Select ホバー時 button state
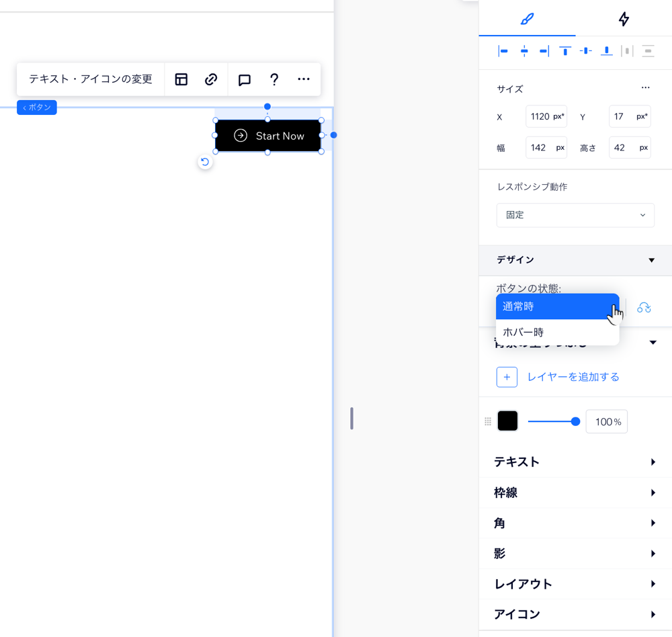Image resolution: width=672 pixels, height=637 pixels. (x=557, y=332)
